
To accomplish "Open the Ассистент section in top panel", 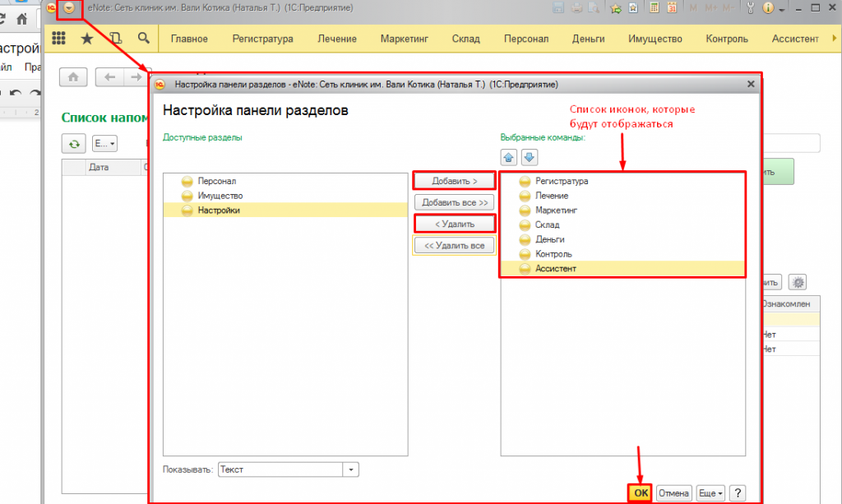I will click(x=795, y=39).
